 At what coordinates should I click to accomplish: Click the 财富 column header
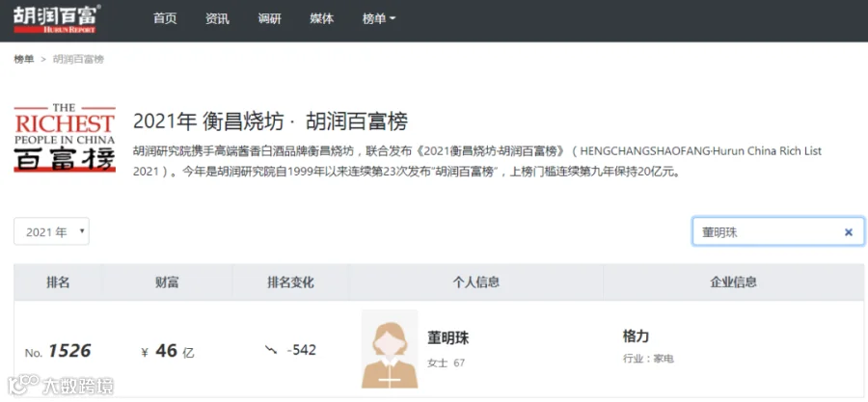[x=167, y=282]
